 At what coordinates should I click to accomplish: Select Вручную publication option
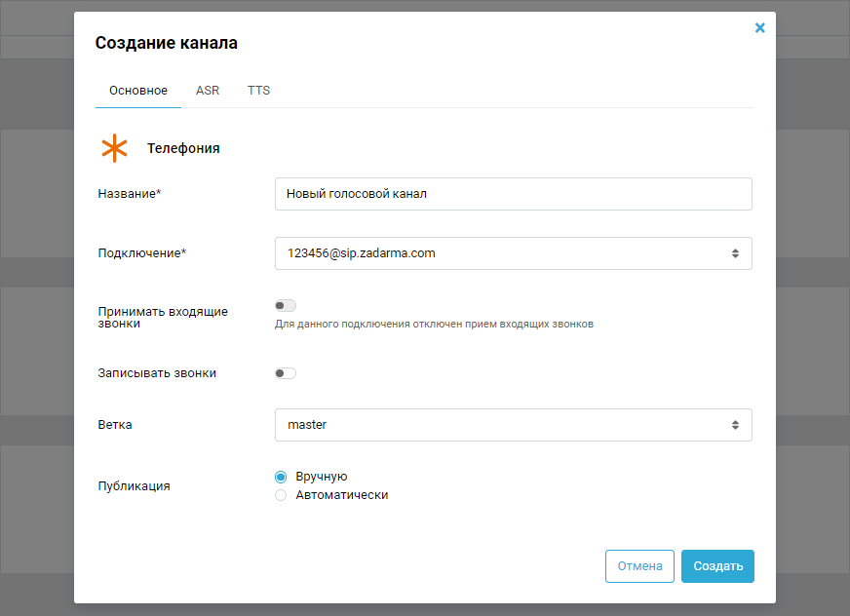tap(281, 477)
